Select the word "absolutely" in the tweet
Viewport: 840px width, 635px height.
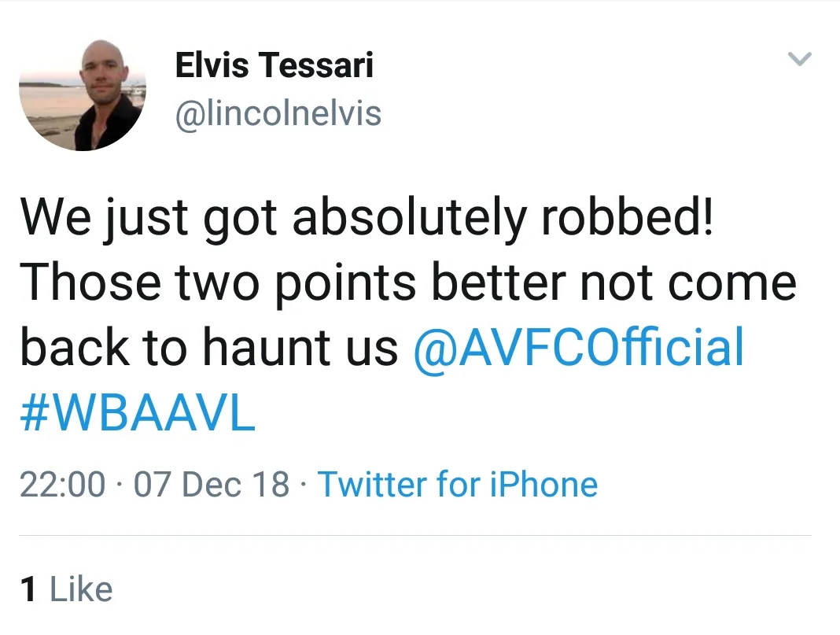click(x=408, y=216)
